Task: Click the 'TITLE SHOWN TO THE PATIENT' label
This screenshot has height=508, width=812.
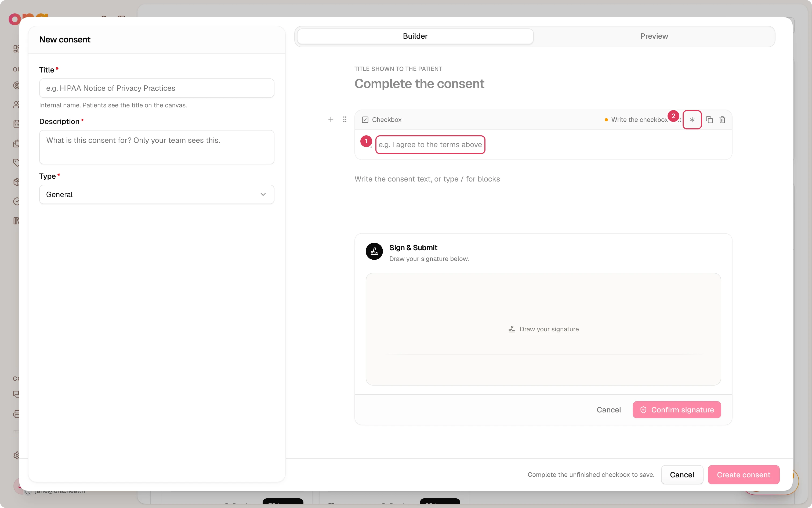Action: 398,68
